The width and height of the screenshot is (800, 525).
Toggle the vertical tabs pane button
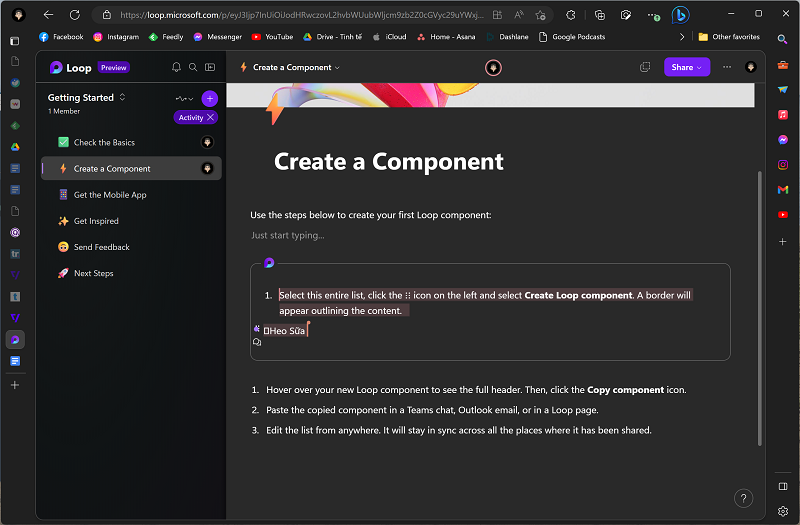(15, 41)
